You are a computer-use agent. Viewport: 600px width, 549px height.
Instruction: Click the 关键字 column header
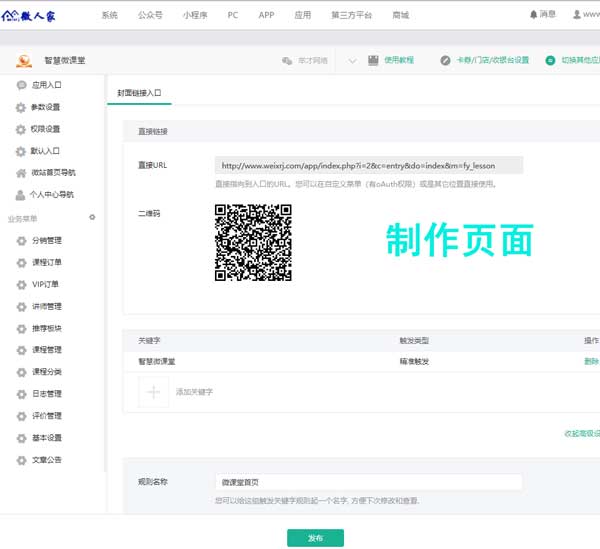[149, 340]
